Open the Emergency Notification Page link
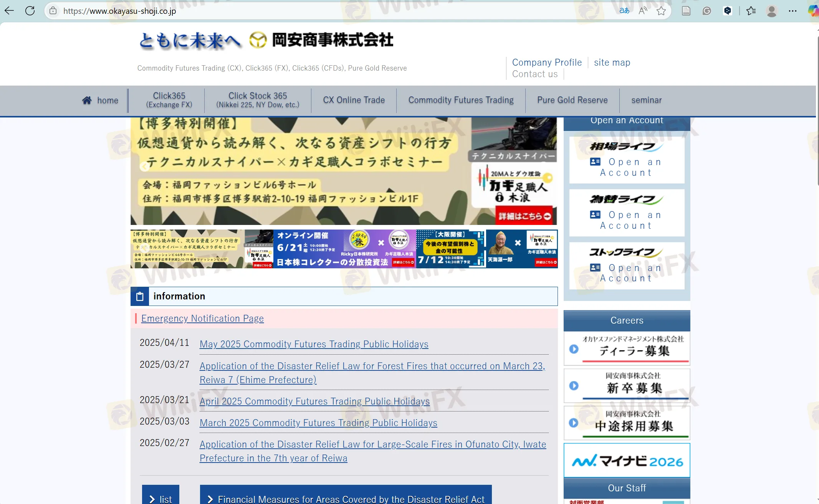Viewport: 819px width, 504px height. point(202,318)
